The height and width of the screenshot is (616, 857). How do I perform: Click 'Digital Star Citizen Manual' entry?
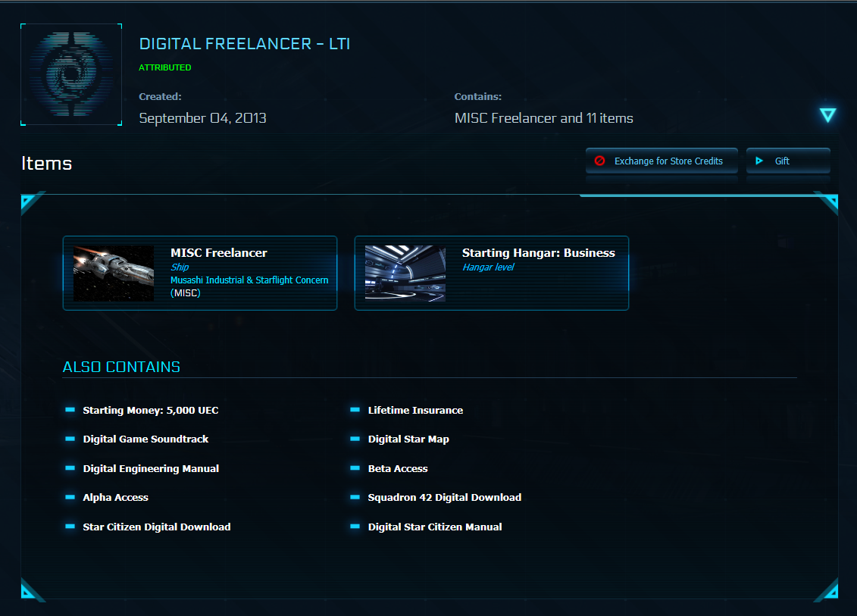(434, 527)
